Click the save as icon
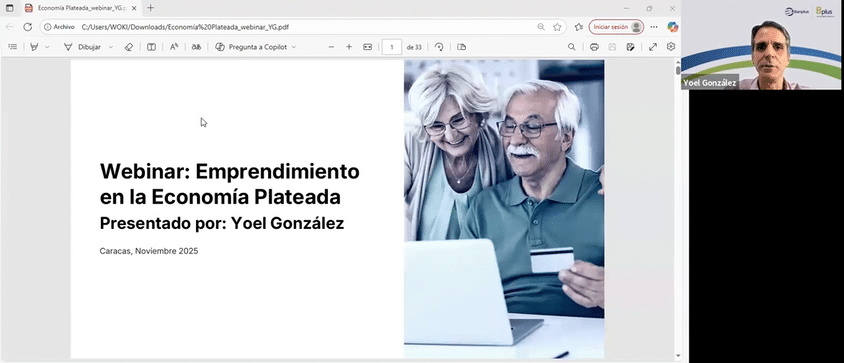Screen dimensions: 844x363 pyautogui.click(x=630, y=47)
